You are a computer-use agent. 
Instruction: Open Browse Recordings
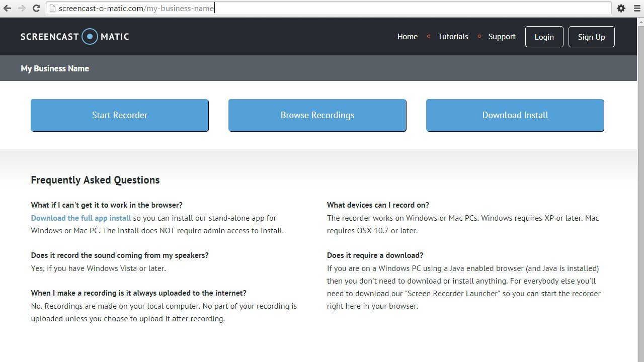coord(317,115)
